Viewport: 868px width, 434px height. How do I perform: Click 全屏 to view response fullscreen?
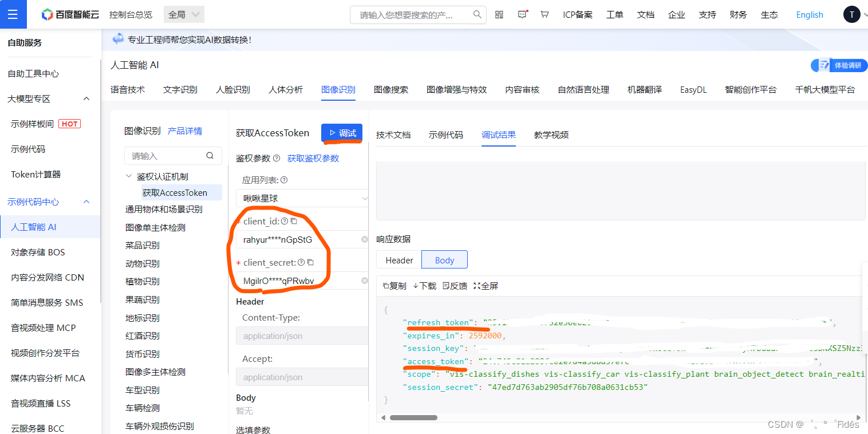coord(486,286)
